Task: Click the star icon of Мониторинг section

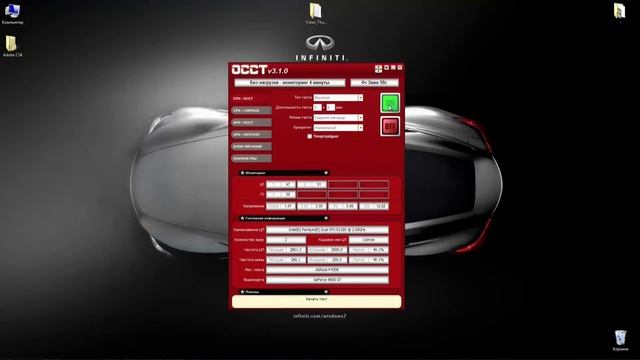Action: point(242,173)
